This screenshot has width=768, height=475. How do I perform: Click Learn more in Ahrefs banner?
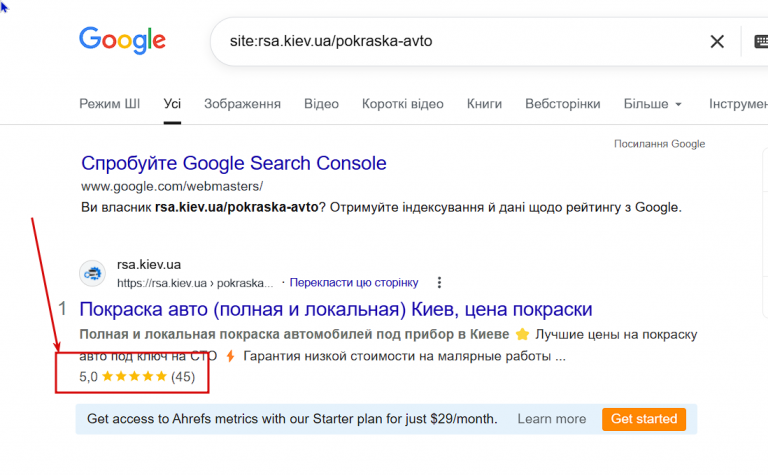552,419
